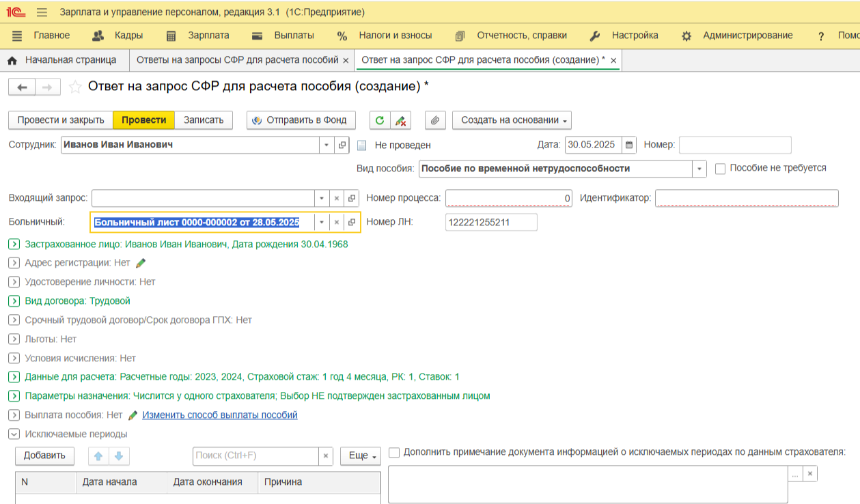Click the document with red cross icon
The image size is (860, 504).
click(x=400, y=120)
